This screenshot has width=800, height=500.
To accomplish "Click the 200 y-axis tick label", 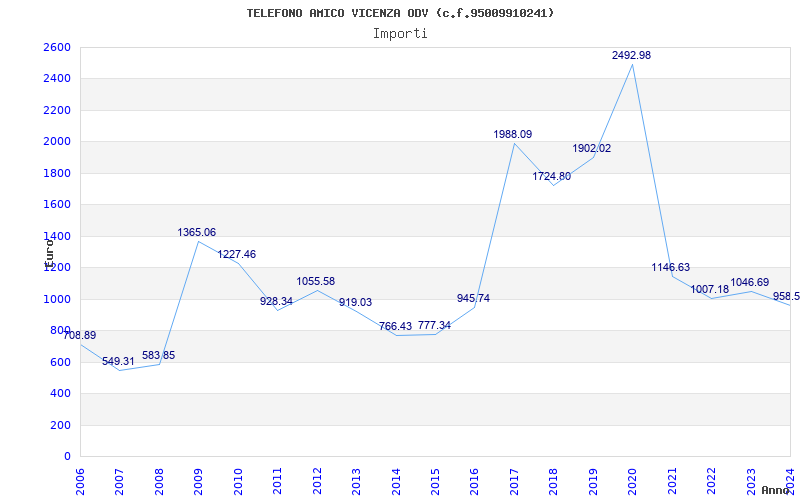I will [61, 425].
